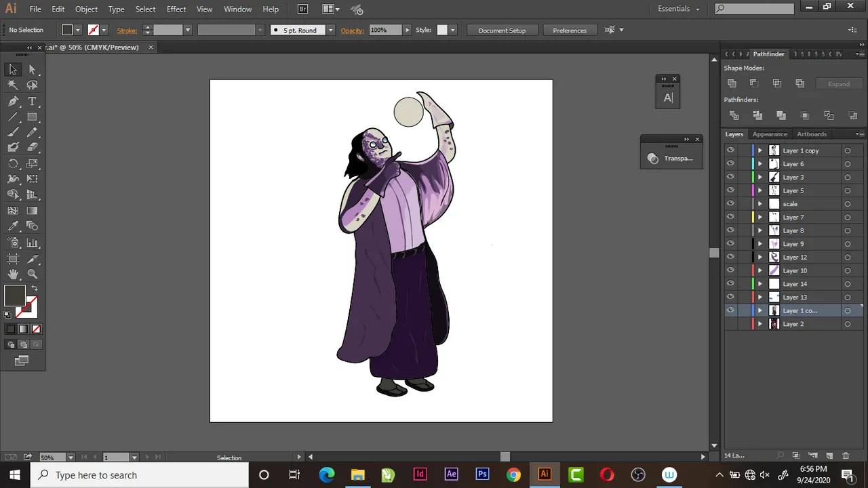Switch to the Appearance tab

coord(770,134)
